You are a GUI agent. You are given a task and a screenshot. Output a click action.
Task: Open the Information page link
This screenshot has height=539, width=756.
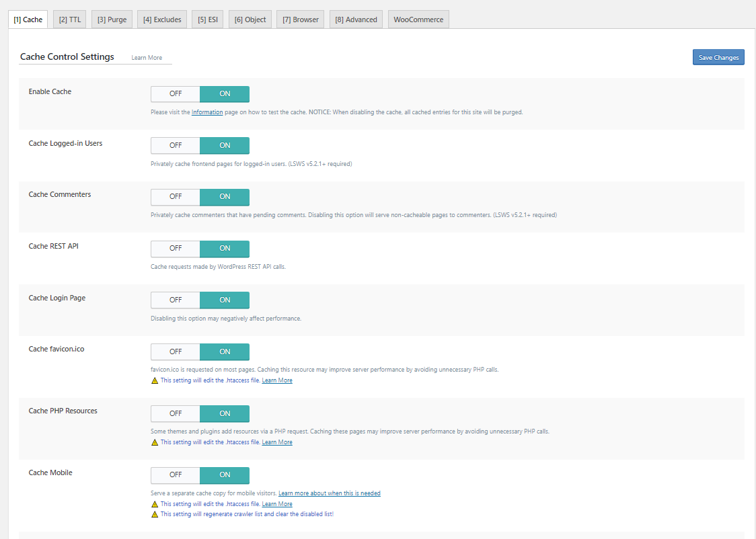coord(207,112)
